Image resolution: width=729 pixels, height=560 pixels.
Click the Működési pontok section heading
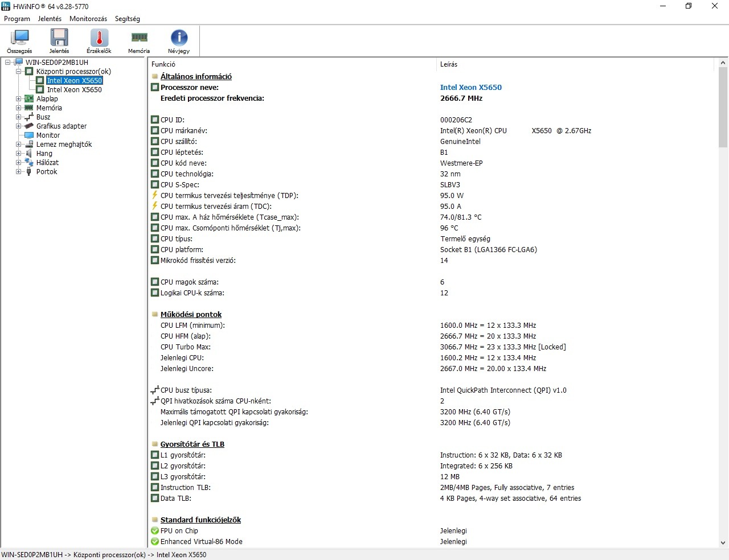pyautogui.click(x=191, y=314)
